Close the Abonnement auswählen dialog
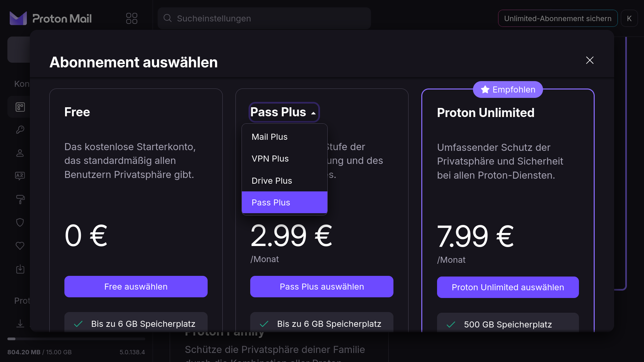 point(590,60)
